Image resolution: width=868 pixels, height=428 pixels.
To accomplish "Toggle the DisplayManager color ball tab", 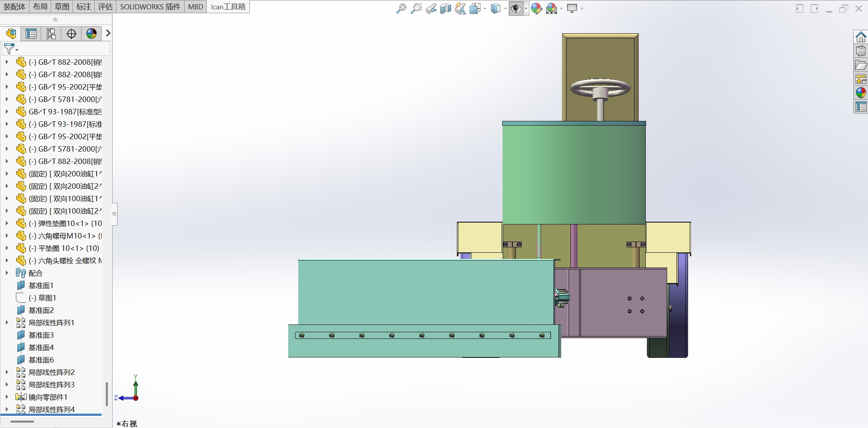I will point(92,34).
